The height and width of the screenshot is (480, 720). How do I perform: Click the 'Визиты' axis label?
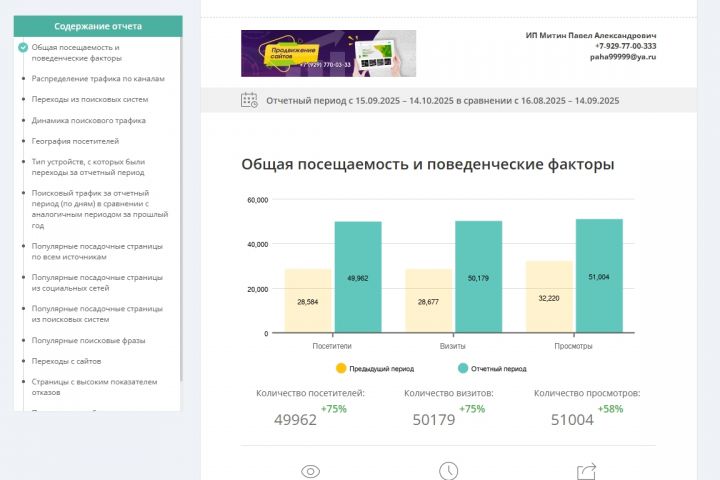(x=453, y=346)
